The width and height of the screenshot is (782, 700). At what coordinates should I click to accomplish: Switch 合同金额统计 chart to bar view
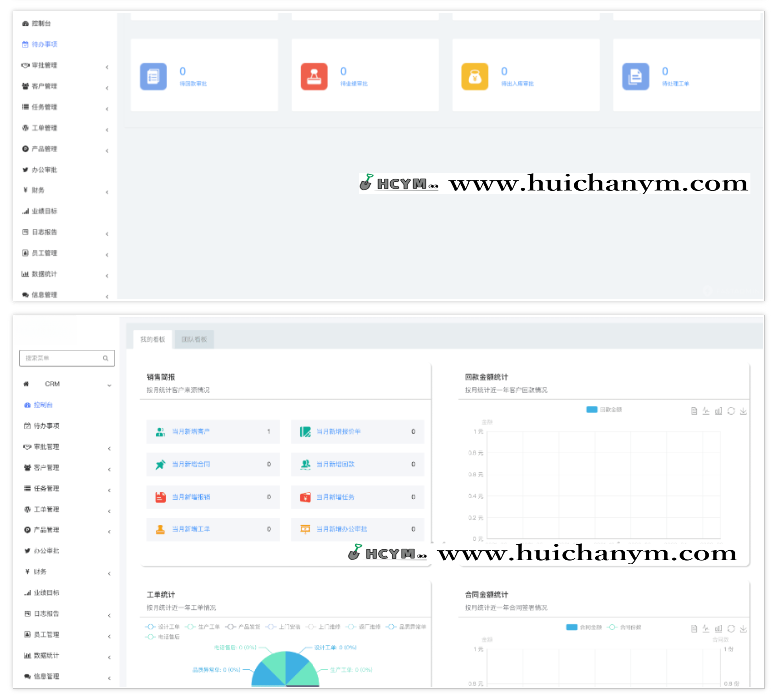click(x=718, y=629)
